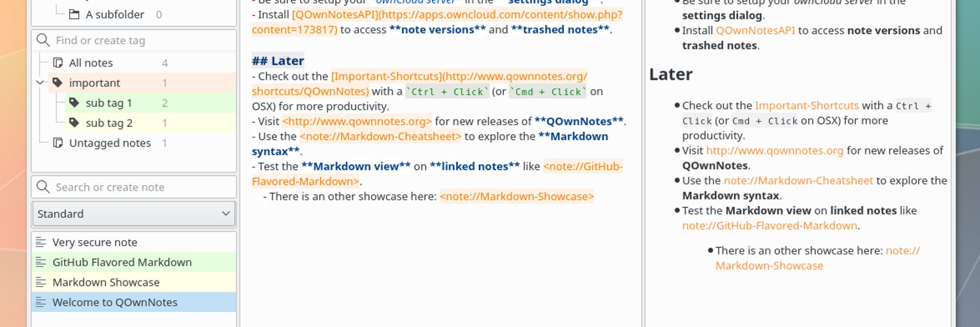Click http://www.qownnotes.org link in preview

tap(775, 150)
